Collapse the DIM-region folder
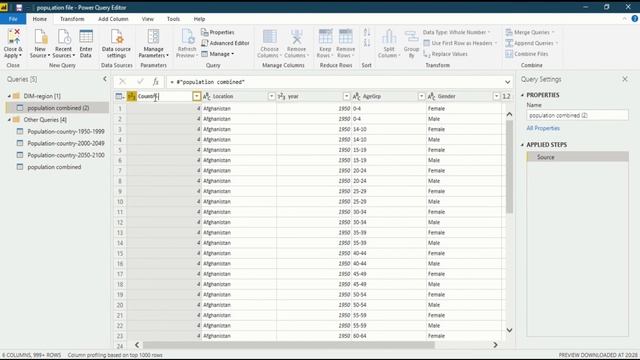 pos(9,96)
